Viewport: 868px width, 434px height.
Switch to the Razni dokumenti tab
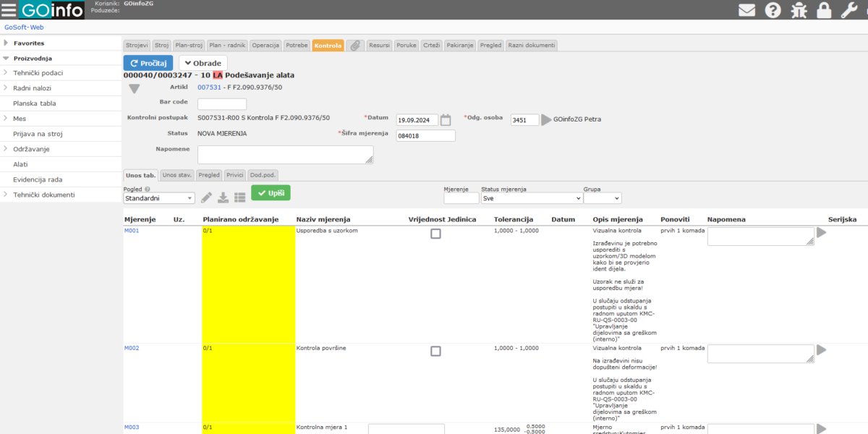532,45
